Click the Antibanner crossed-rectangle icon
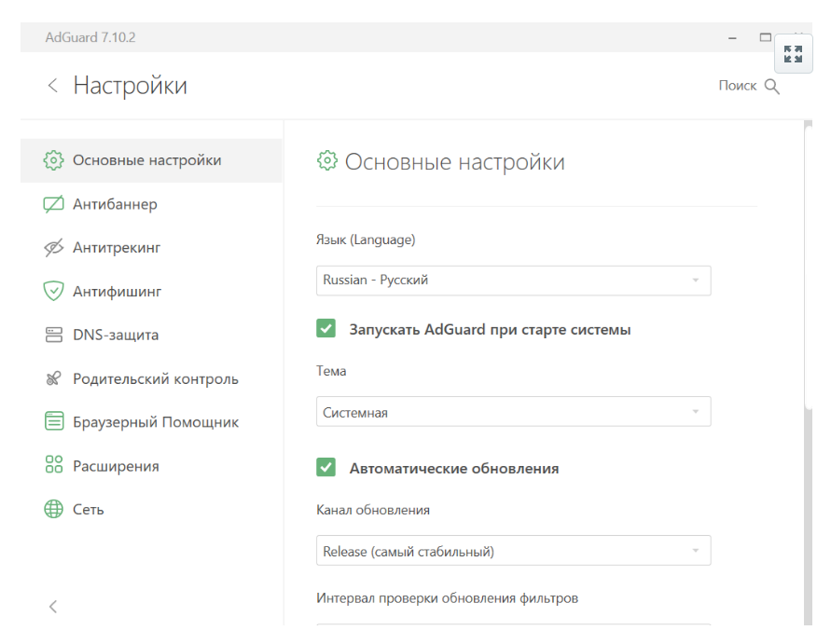The width and height of the screenshot is (831, 644). (x=53, y=204)
